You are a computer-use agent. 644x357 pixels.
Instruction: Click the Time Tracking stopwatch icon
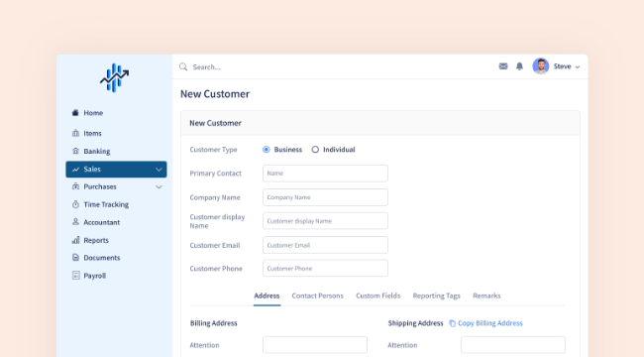pyautogui.click(x=75, y=204)
